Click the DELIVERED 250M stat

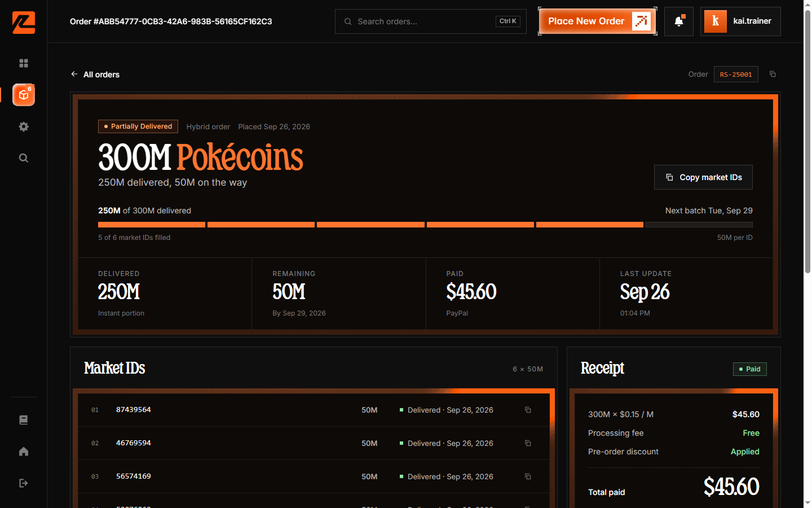[165, 294]
